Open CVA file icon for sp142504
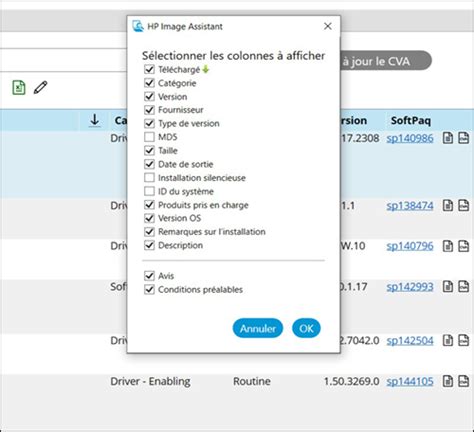Image resolution: width=474 pixels, height=432 pixels. coord(464,341)
